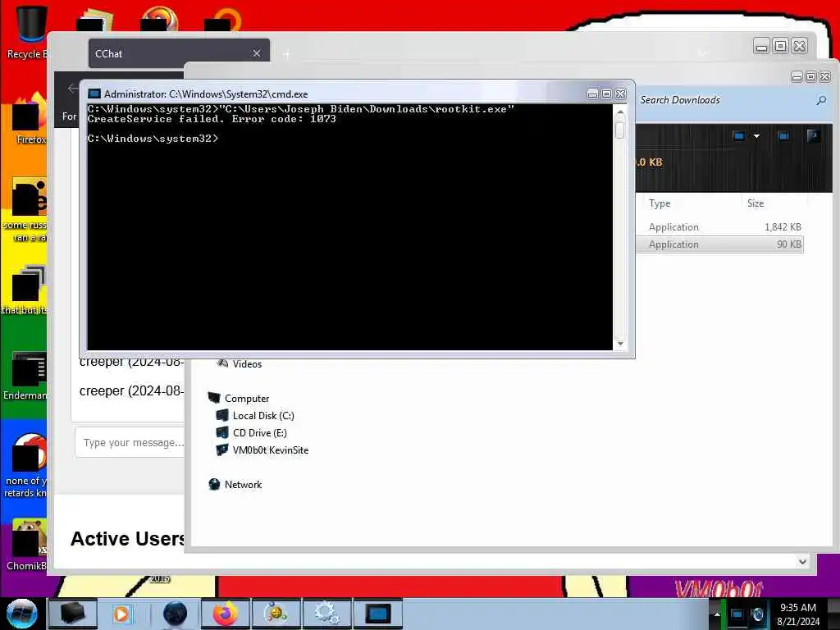840x630 pixels.
Task: Switch to the cmd.exe taskbar button
Action: click(x=377, y=614)
